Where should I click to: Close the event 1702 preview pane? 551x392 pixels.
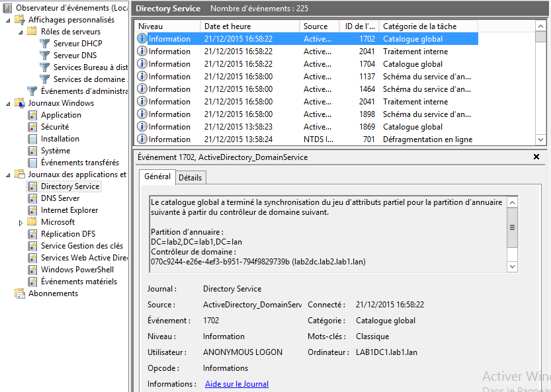536,157
